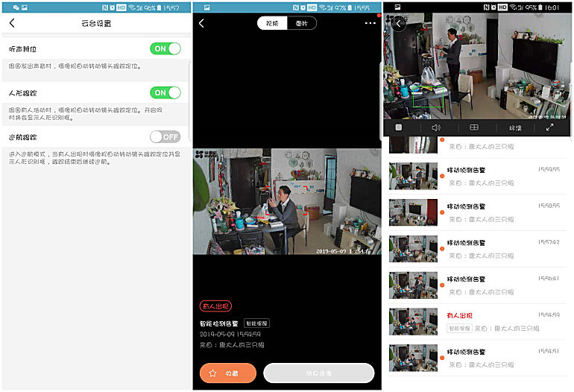Image resolution: width=574 pixels, height=392 pixels.
Task: Open multi-screen split layout icon
Action: click(x=474, y=127)
